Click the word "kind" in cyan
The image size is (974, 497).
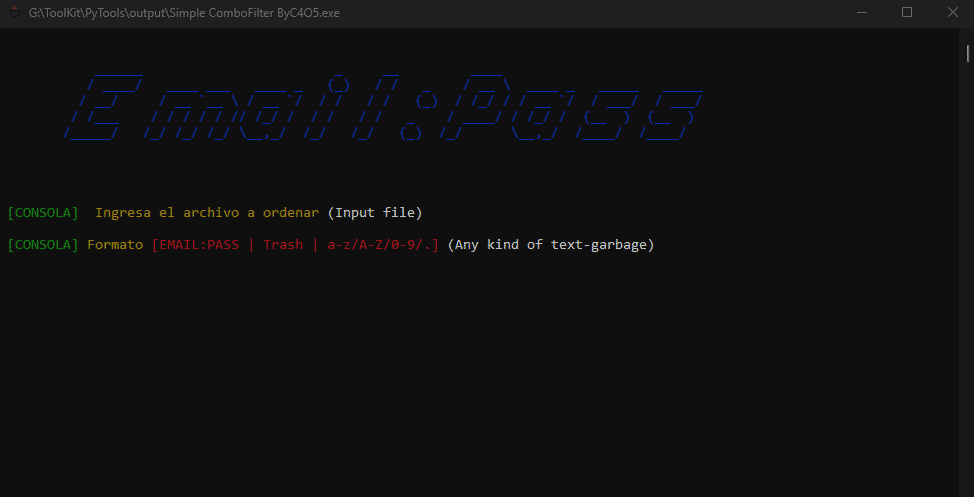tap(503, 245)
